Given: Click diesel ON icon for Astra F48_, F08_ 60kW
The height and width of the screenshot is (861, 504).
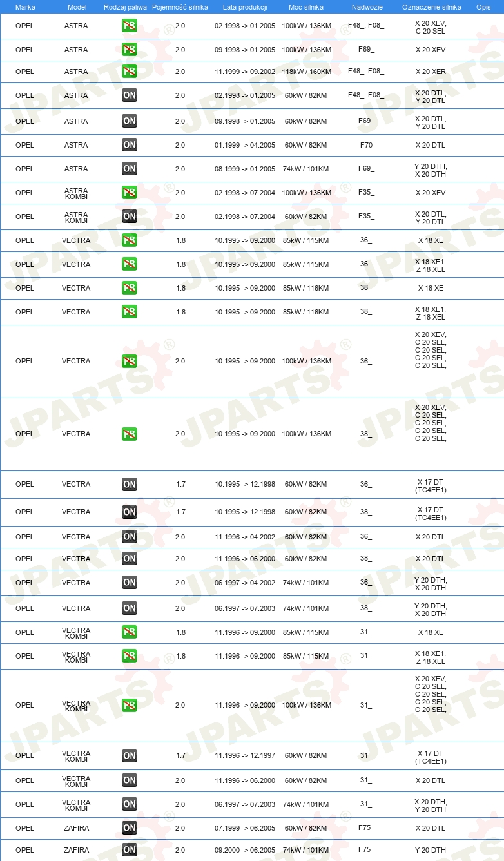Looking at the screenshot, I should click(130, 95).
